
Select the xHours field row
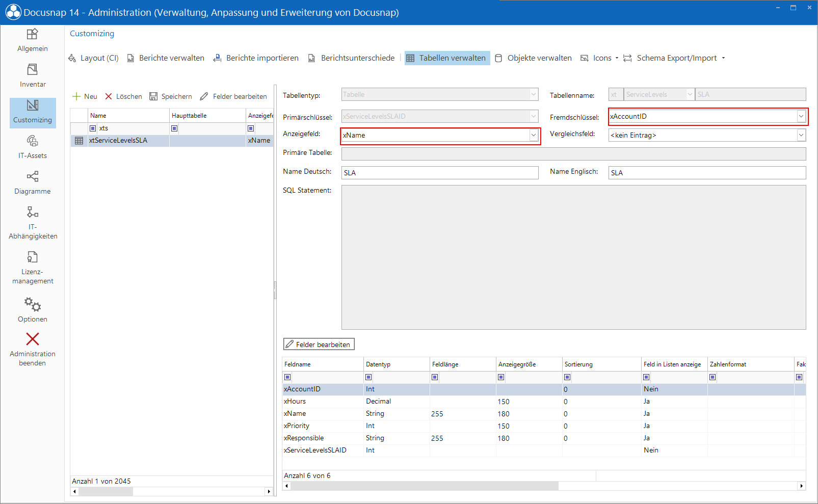coord(544,402)
